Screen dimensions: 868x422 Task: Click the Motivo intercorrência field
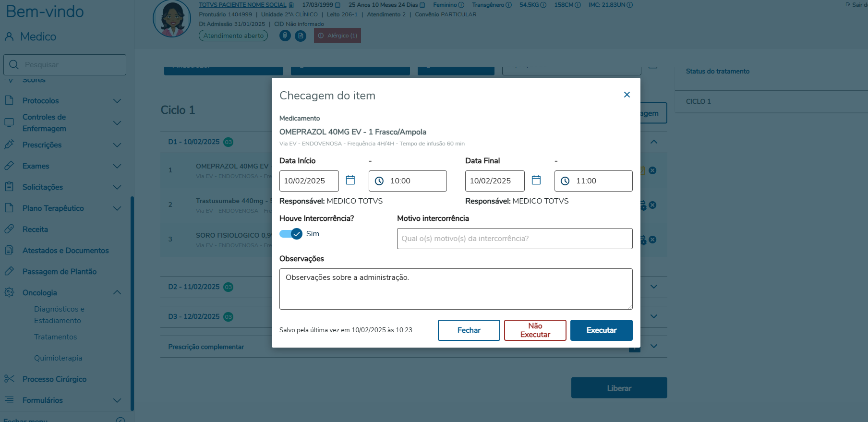(514, 239)
